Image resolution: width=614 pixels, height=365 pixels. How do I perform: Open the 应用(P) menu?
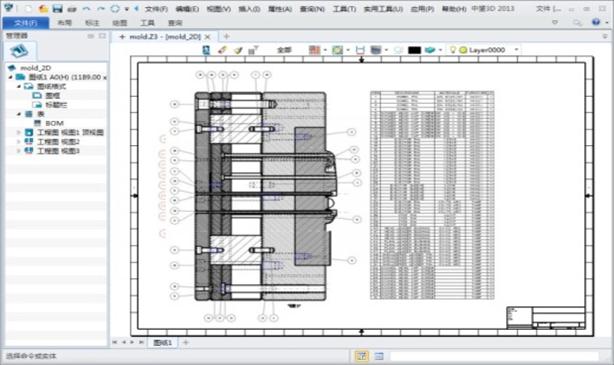(x=422, y=9)
